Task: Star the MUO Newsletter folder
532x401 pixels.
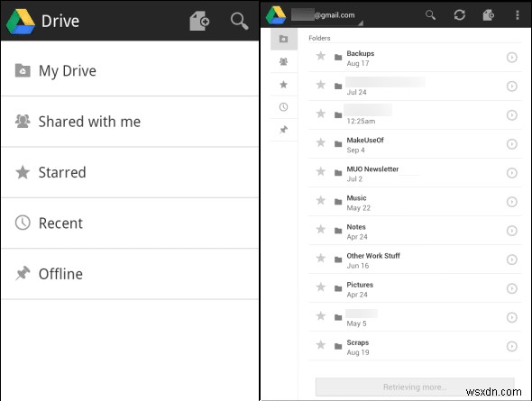Action: (x=321, y=171)
